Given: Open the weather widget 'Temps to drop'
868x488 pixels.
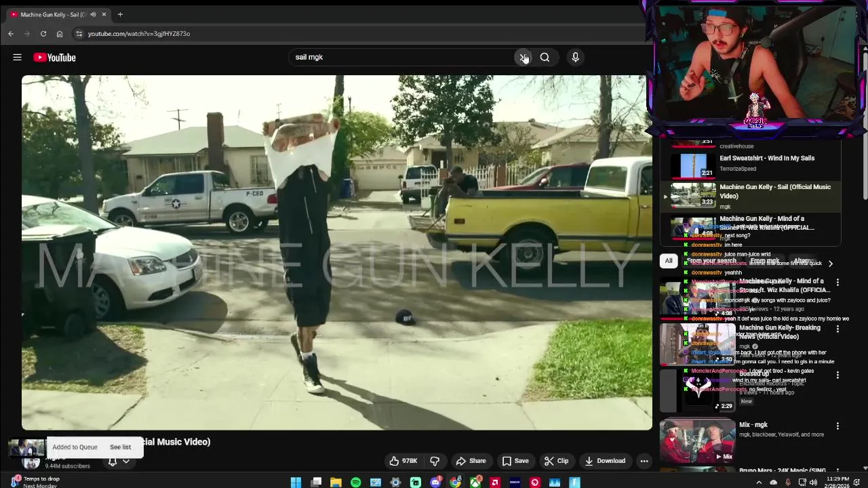Looking at the screenshot, I should pos(34,482).
